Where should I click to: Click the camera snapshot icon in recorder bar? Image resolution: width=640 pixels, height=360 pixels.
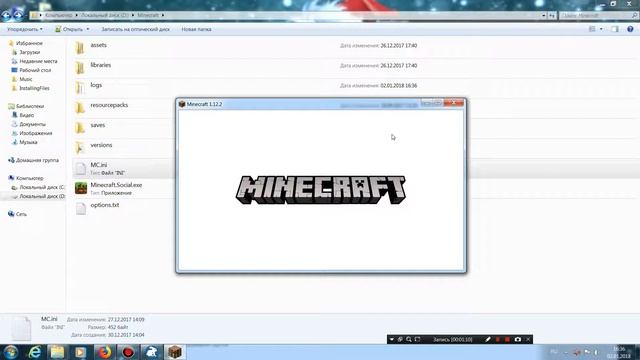tap(518, 339)
